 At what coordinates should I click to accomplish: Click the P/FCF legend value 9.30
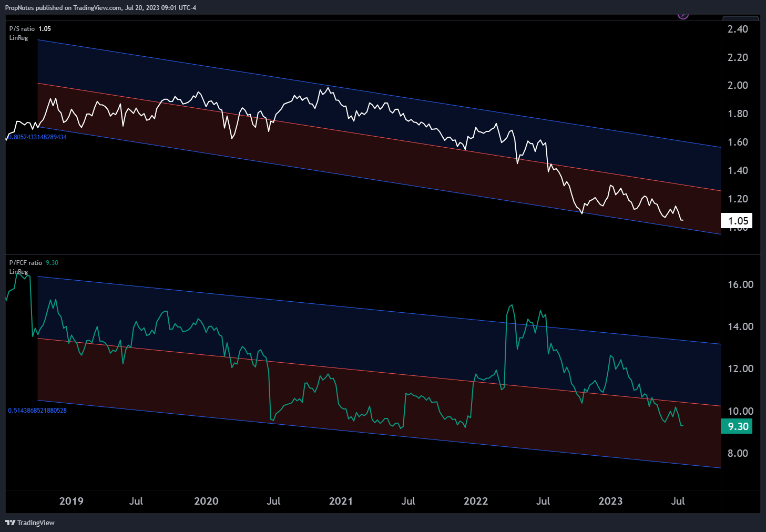[x=52, y=263]
